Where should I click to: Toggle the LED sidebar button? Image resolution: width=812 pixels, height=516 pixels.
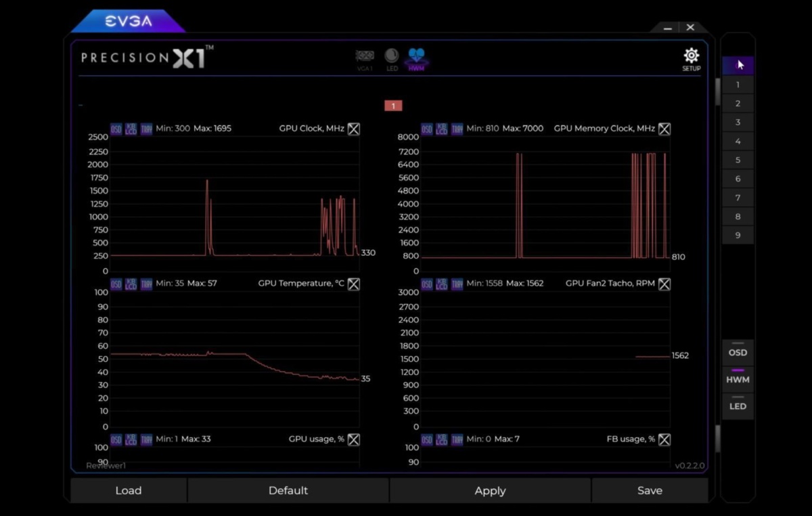coord(738,406)
